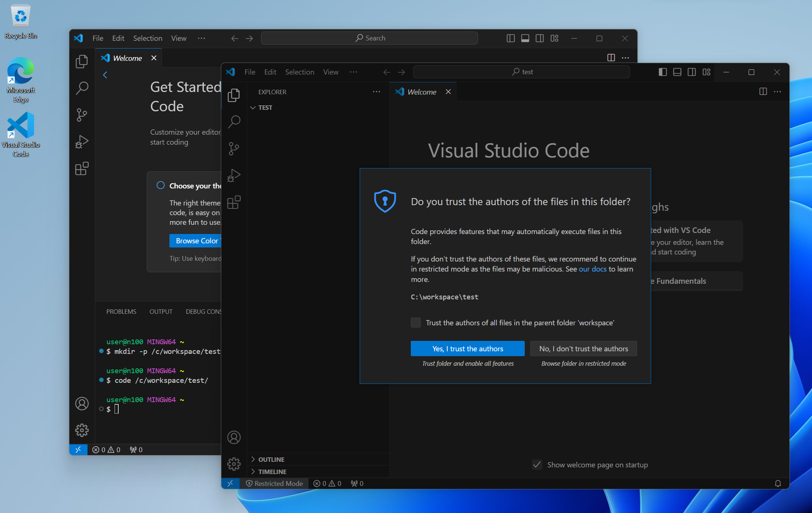
Task: Toggle Primary Side Bar layout icon
Action: click(x=663, y=72)
